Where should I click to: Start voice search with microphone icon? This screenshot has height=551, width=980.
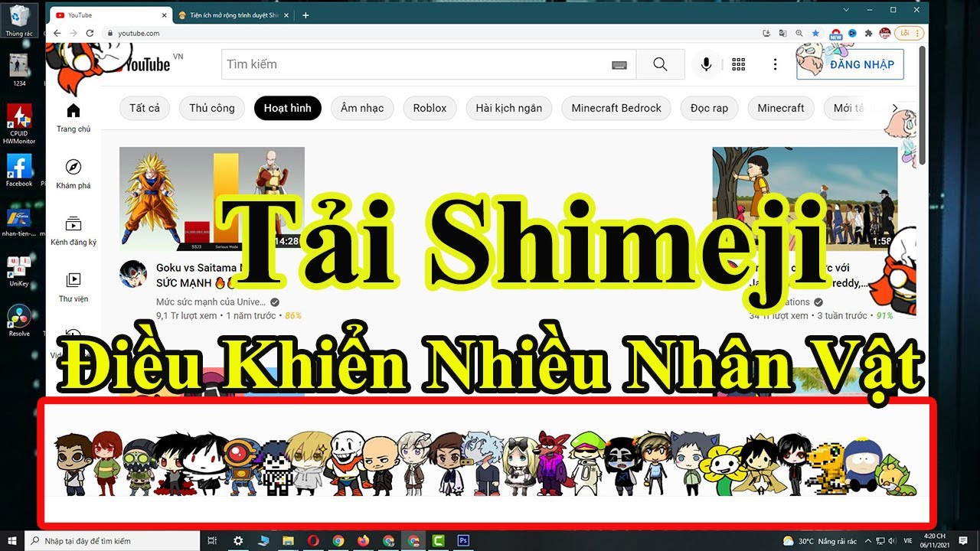tap(706, 64)
